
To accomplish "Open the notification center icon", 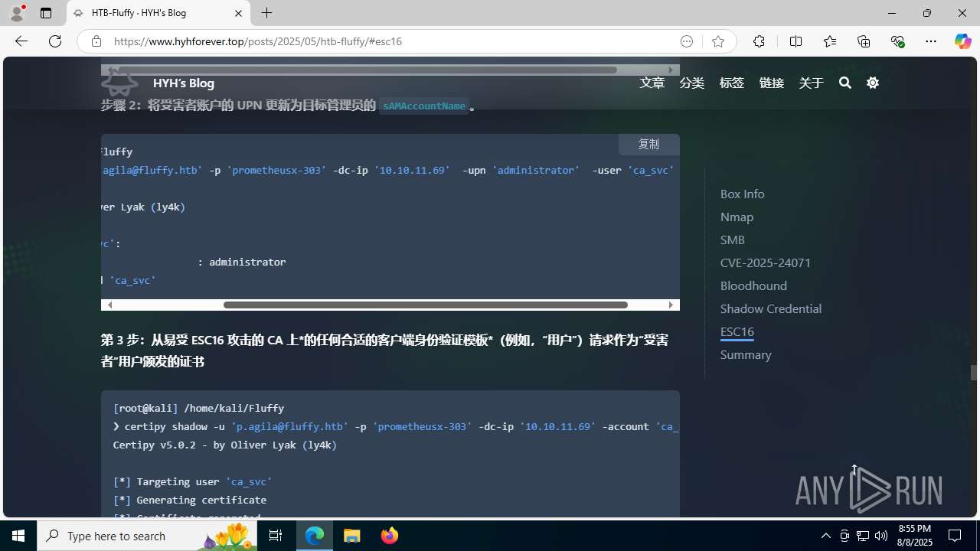I will click(x=955, y=536).
